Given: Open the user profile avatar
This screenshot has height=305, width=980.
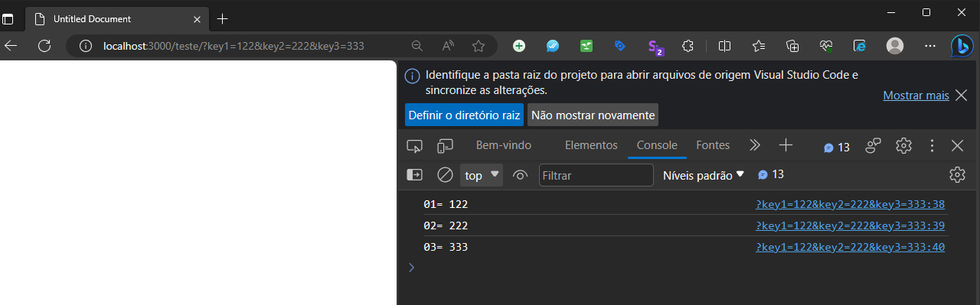Looking at the screenshot, I should click(x=895, y=46).
